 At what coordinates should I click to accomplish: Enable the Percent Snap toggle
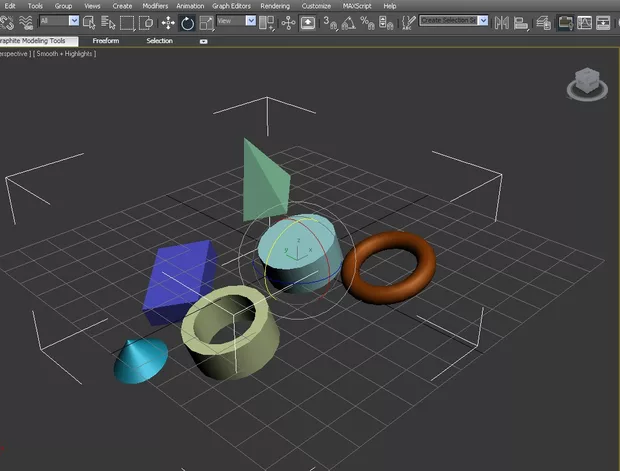368,22
